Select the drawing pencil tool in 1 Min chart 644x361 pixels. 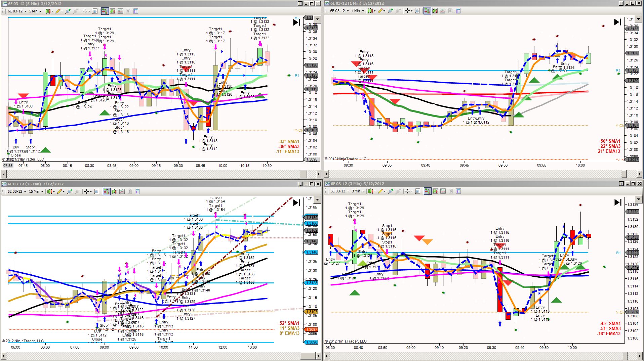click(381, 11)
